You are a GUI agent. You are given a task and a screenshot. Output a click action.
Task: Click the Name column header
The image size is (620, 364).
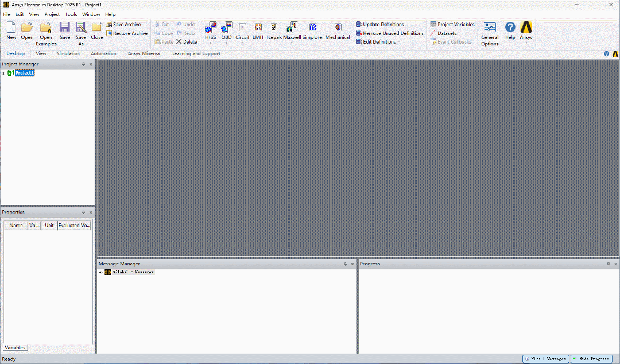pyautogui.click(x=16, y=225)
